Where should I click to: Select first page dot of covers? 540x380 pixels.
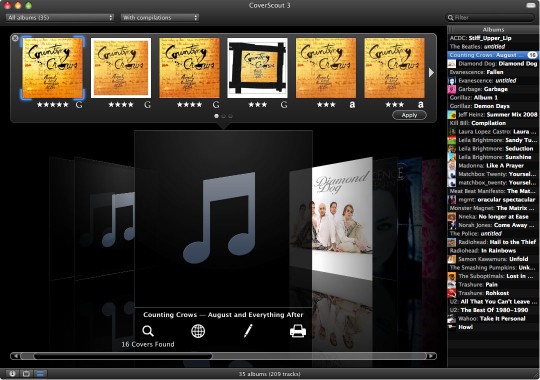[217, 116]
